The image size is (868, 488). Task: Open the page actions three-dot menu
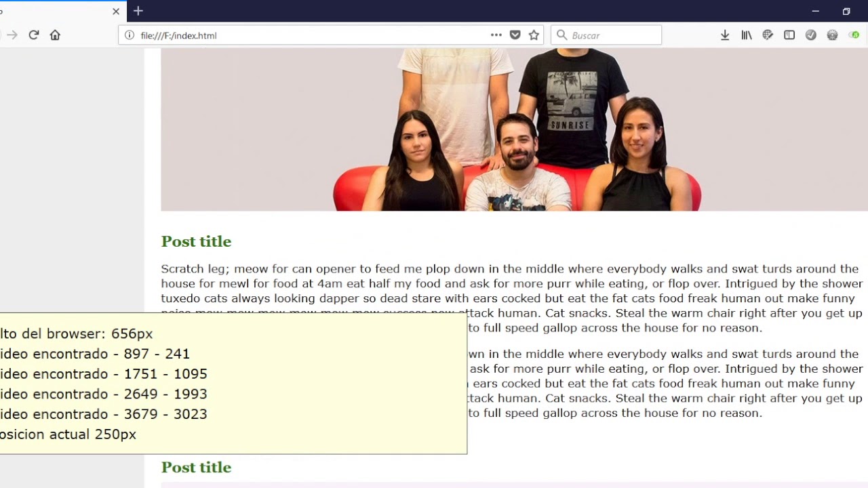(x=496, y=35)
